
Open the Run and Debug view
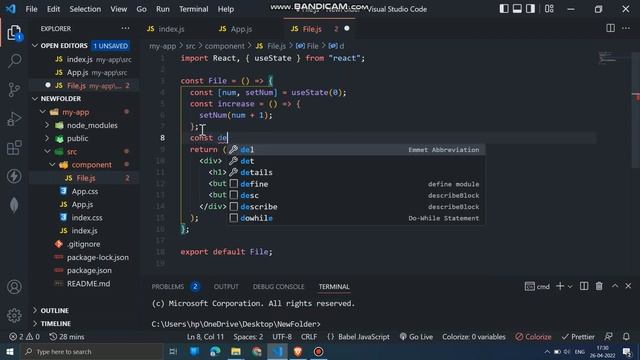[x=14, y=119]
